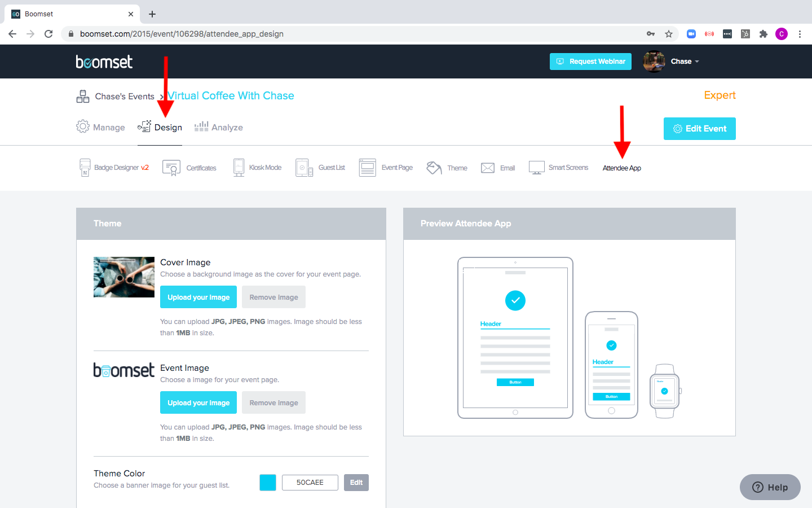The width and height of the screenshot is (812, 508).
Task: Open the Help widget
Action: (770, 487)
